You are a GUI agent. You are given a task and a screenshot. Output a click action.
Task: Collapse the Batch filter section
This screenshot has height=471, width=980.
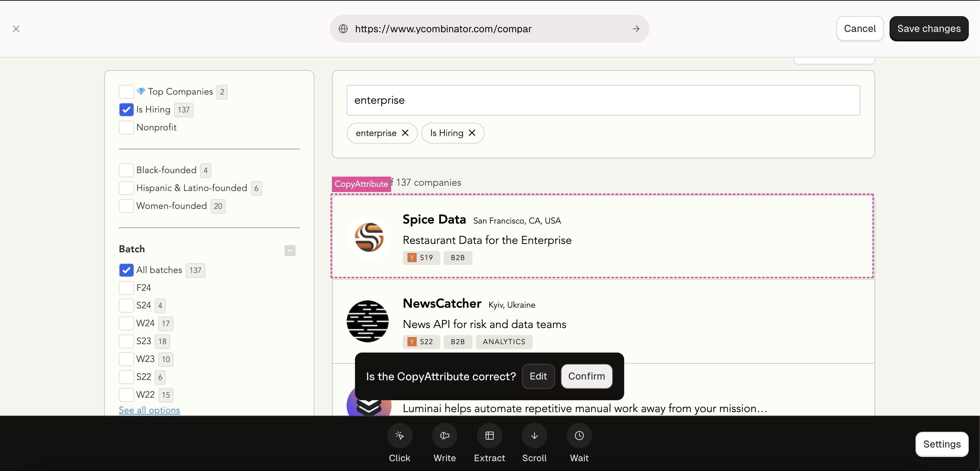290,250
